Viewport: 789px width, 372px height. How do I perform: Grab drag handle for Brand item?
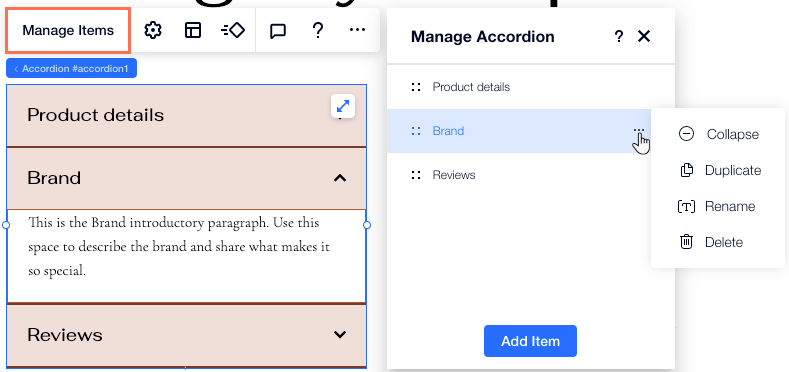coord(416,131)
